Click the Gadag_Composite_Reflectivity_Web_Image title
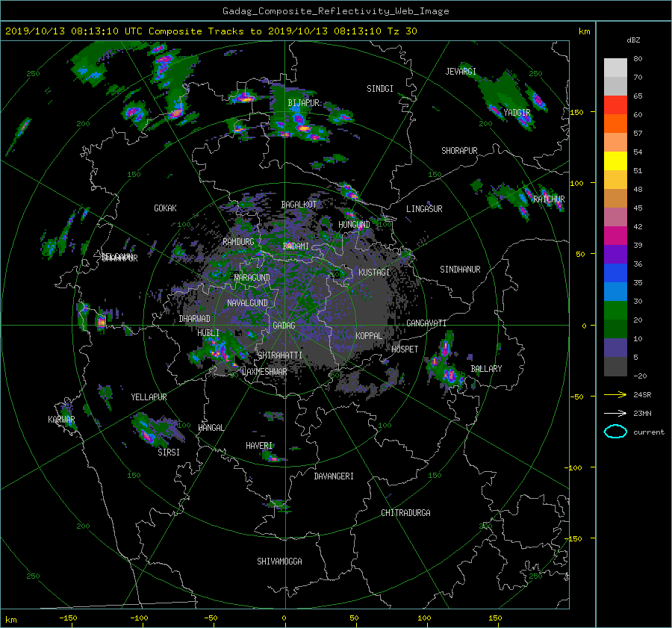This screenshot has height=628, width=672. tap(335, 11)
